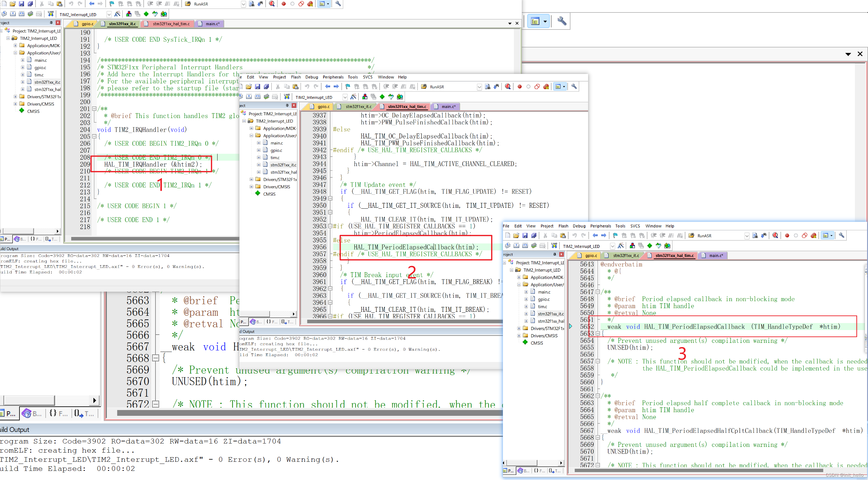Click Navigate Back arrow in window annotated 1
The width and height of the screenshot is (868, 480).
pos(91,4)
